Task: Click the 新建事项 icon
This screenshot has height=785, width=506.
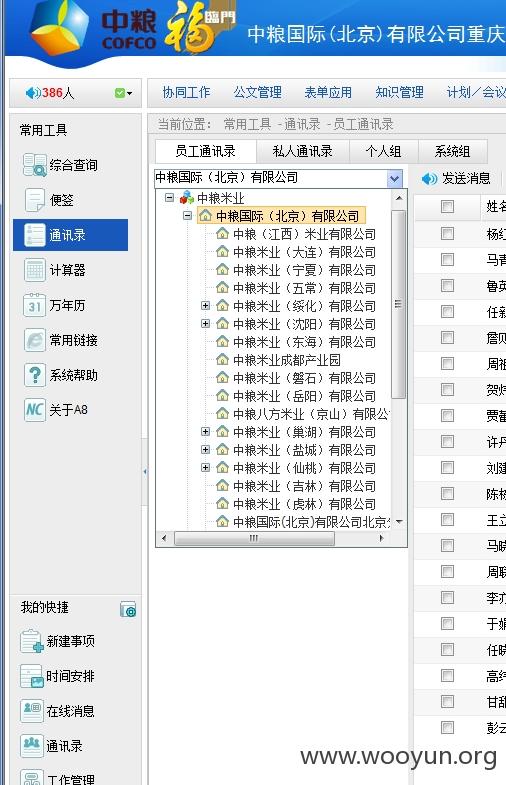Action: [32, 641]
